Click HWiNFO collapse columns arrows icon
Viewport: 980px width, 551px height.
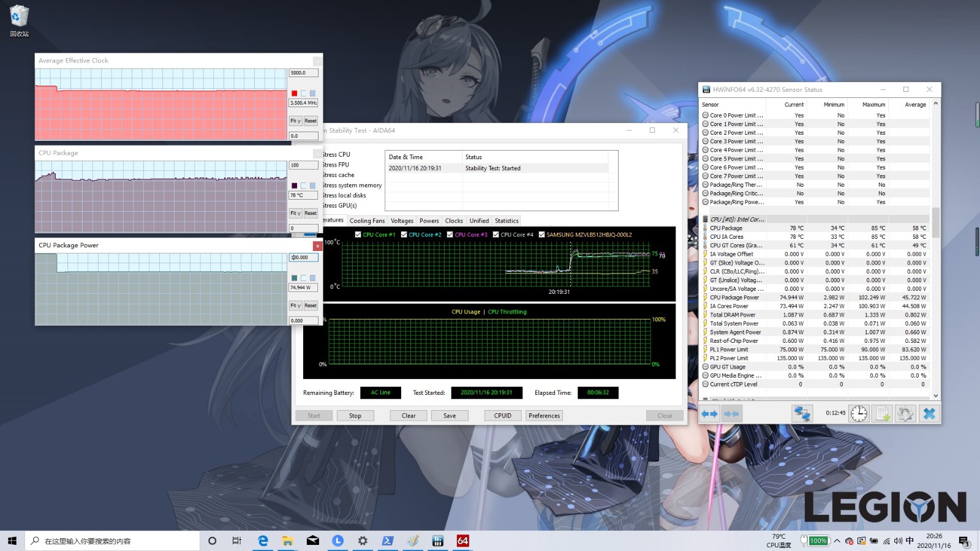[x=732, y=414]
